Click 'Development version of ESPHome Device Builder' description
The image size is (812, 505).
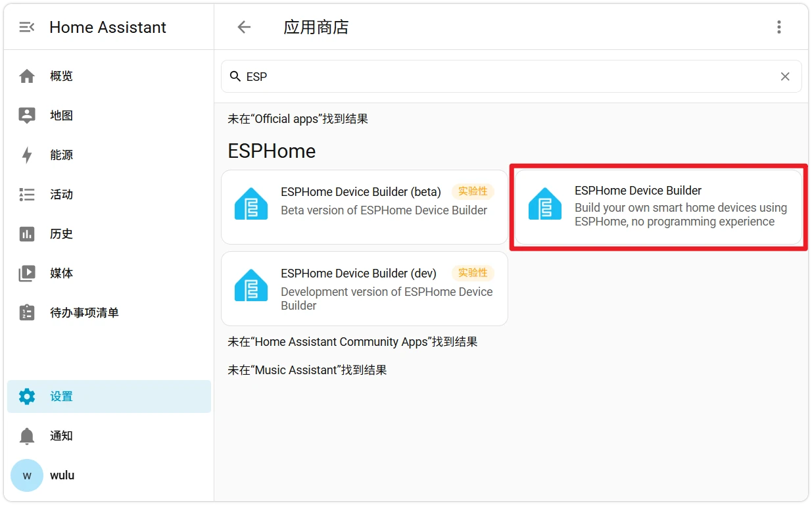[x=387, y=299]
